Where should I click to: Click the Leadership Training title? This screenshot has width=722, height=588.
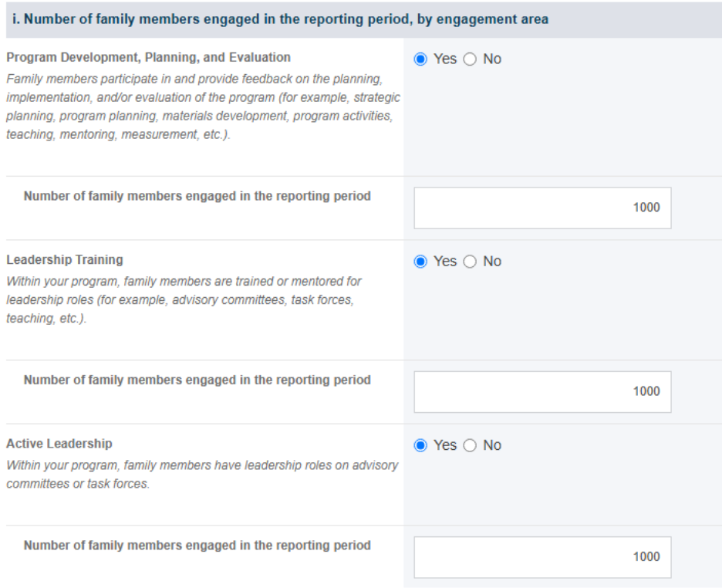[x=65, y=260]
